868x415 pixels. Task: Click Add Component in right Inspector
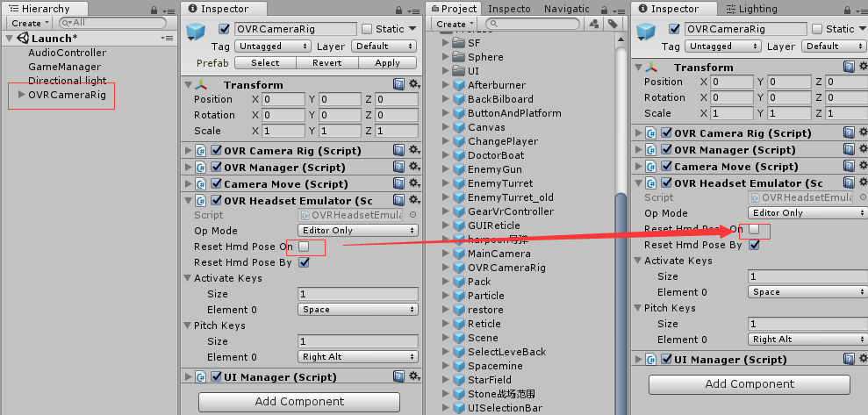(750, 384)
